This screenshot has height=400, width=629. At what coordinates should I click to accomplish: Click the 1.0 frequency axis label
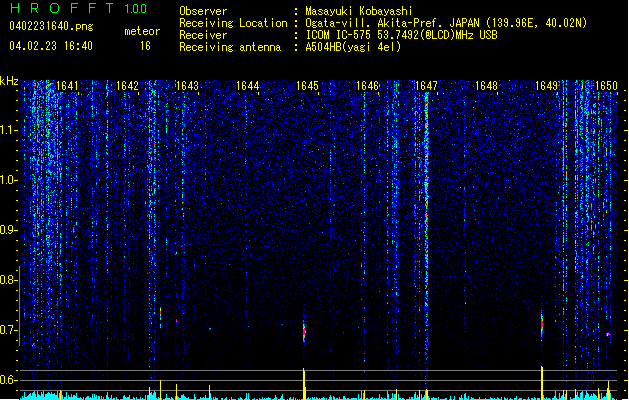(8, 180)
